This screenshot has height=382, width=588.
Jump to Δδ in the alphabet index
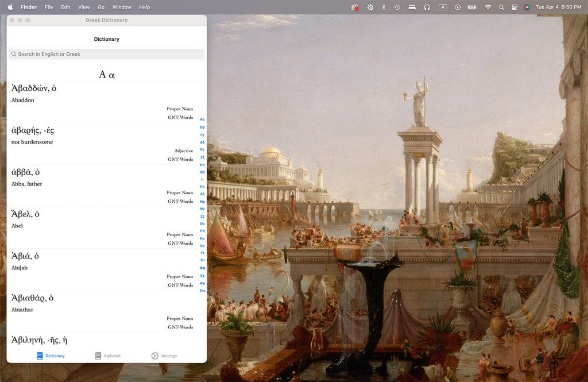[202, 142]
